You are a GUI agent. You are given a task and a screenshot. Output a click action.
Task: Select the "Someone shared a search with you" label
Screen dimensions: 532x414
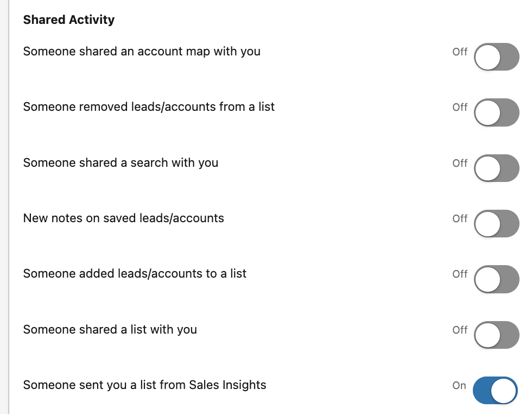(121, 162)
